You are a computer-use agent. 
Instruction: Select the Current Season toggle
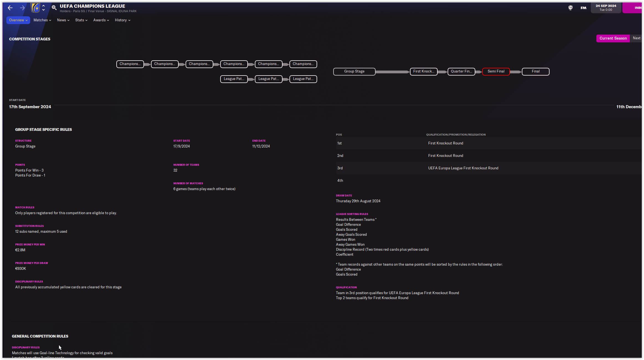(x=613, y=38)
